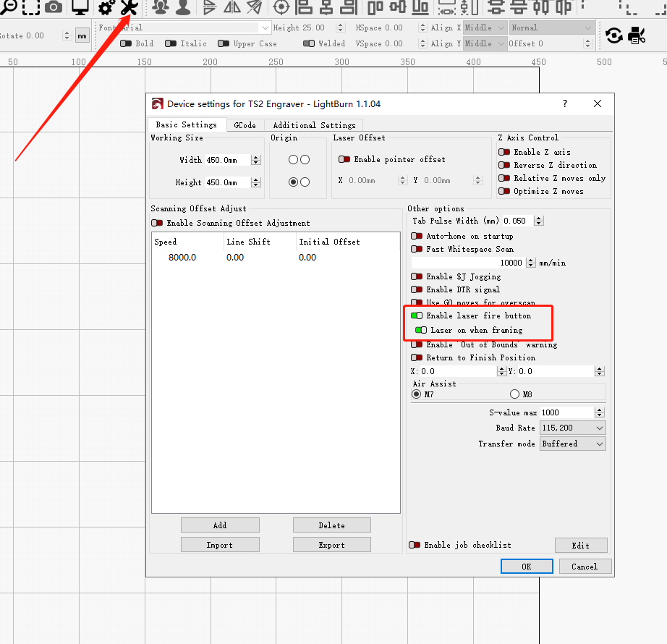Viewport: 667px width, 644px height.
Task: Turn on Enable Z axis
Action: 504,152
